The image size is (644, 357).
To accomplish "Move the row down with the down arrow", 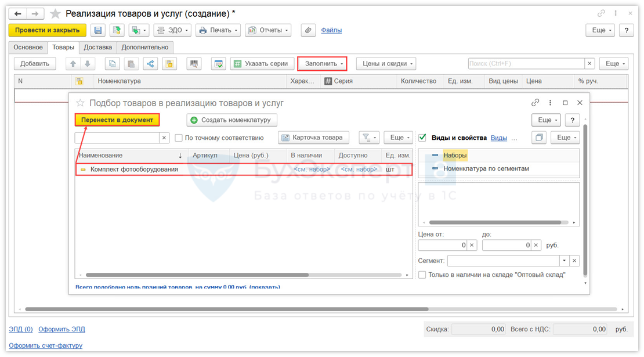I will (88, 64).
